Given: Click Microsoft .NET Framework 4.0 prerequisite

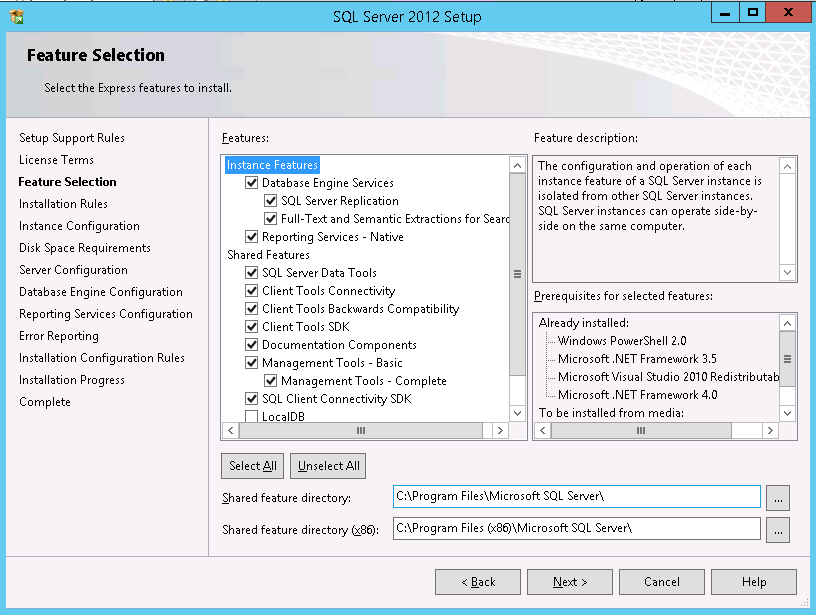Looking at the screenshot, I should click(638, 395).
